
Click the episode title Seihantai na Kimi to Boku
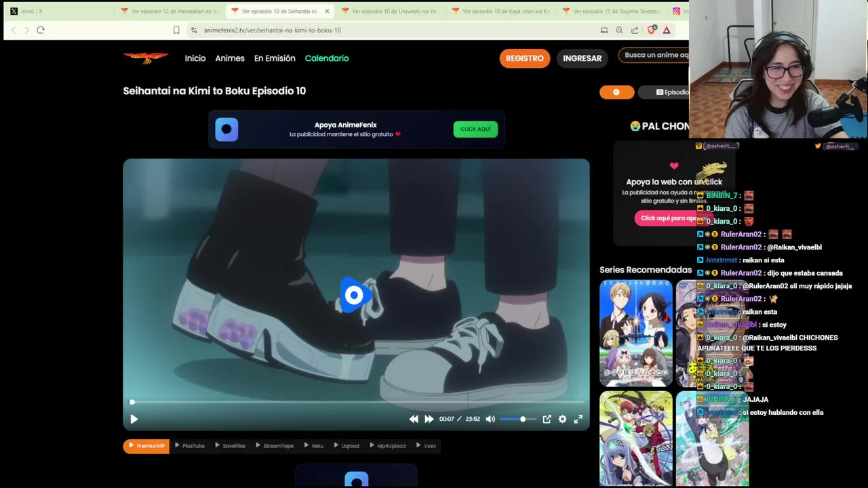(x=214, y=91)
